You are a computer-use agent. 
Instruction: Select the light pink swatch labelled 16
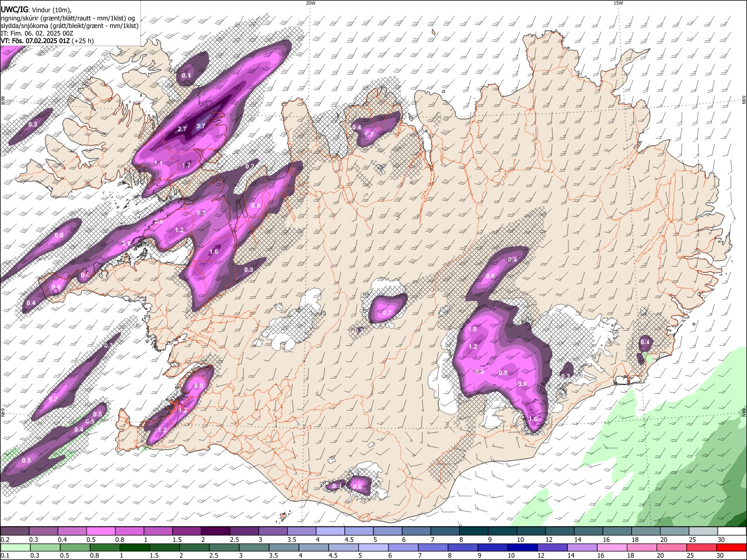(612, 547)
